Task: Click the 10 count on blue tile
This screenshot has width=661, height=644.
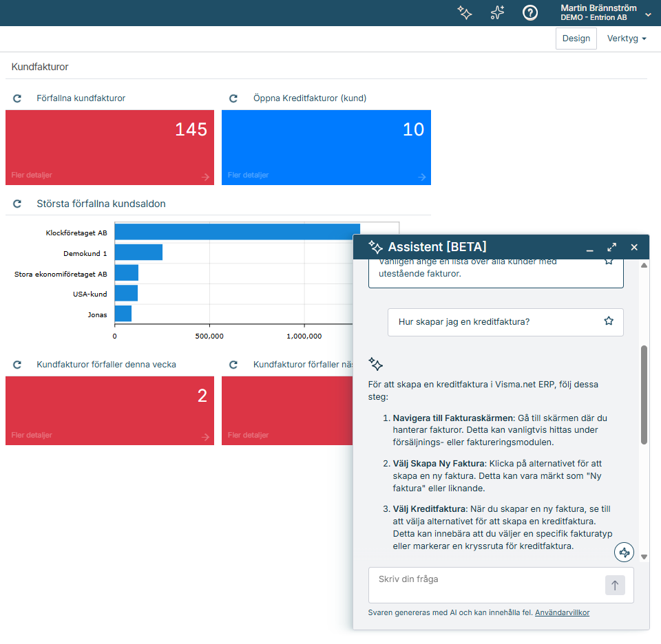Action: pos(413,129)
